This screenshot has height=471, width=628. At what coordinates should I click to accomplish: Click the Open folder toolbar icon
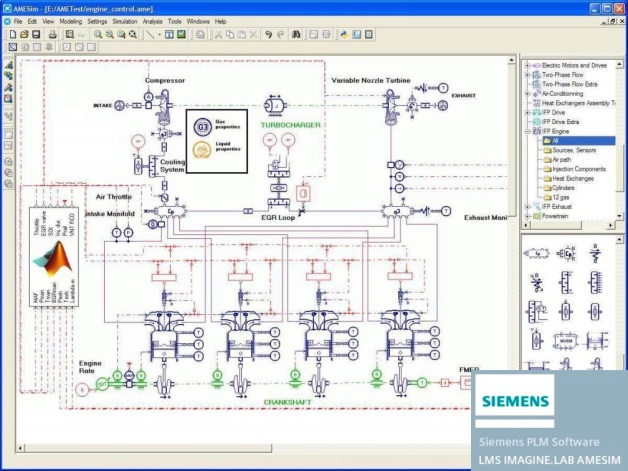coord(24,35)
